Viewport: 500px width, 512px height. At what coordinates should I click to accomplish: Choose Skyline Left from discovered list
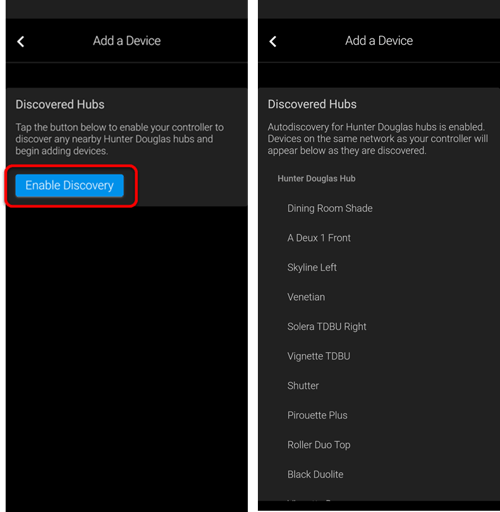tap(312, 267)
